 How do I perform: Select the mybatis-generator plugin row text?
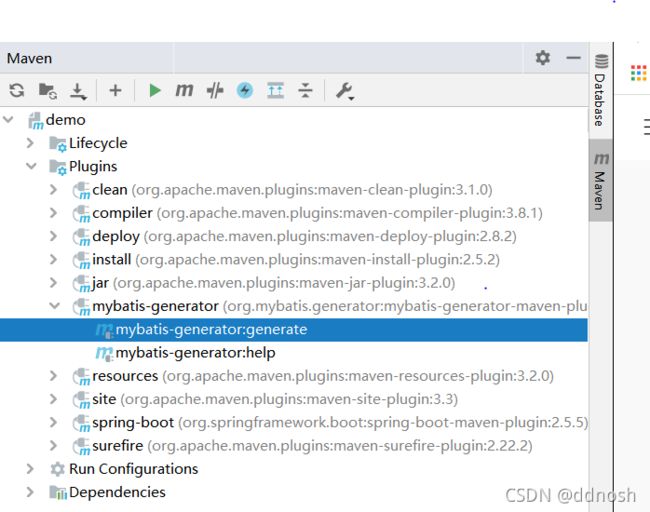(x=340, y=306)
